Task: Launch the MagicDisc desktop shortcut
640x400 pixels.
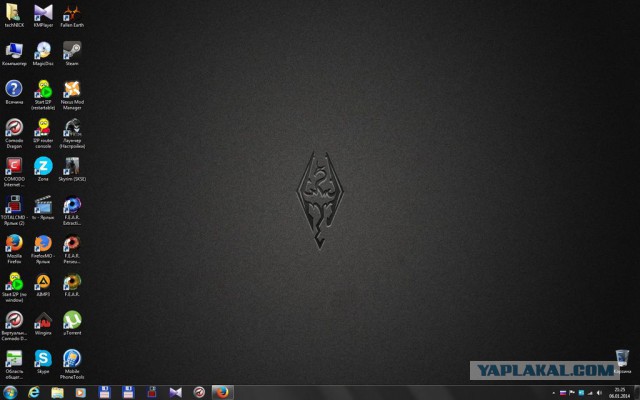Action: (43, 53)
